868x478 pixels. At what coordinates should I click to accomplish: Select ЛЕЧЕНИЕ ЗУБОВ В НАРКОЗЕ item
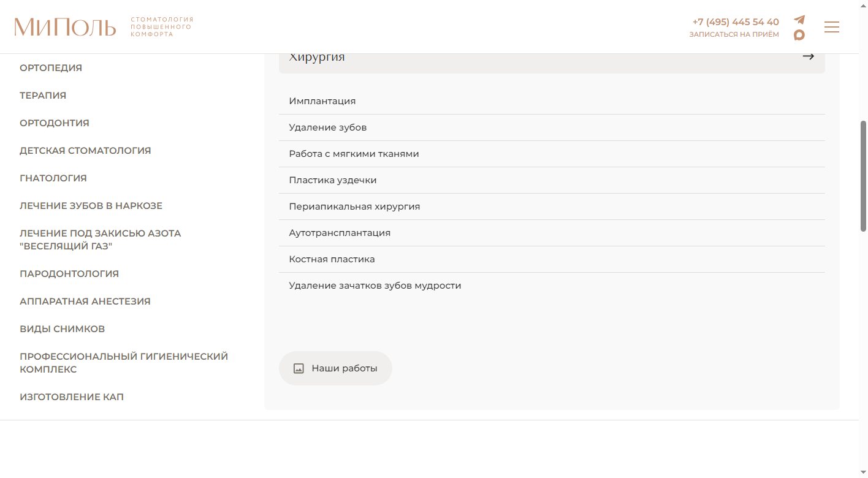91,206
